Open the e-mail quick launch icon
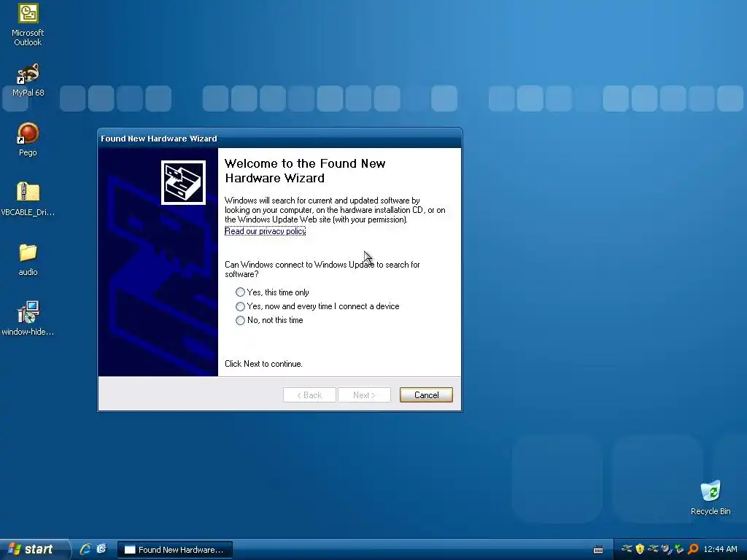The height and width of the screenshot is (560, 747). pyautogui.click(x=101, y=549)
